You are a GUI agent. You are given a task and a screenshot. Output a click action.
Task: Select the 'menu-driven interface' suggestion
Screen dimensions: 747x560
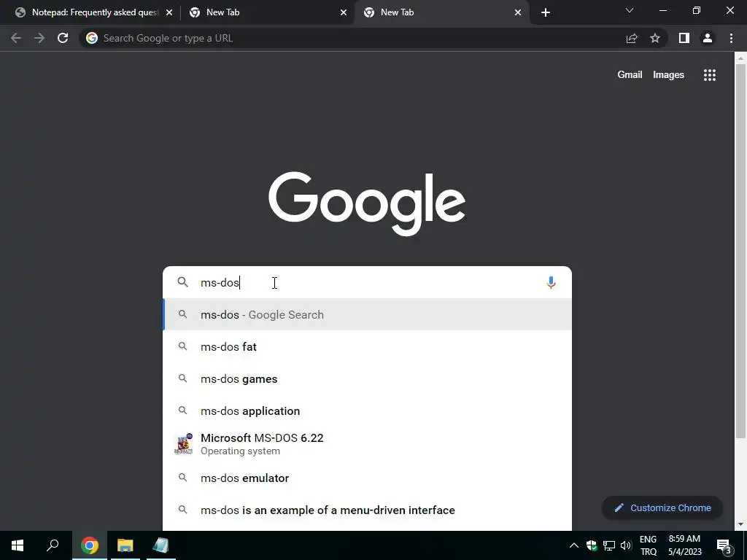tap(367, 510)
